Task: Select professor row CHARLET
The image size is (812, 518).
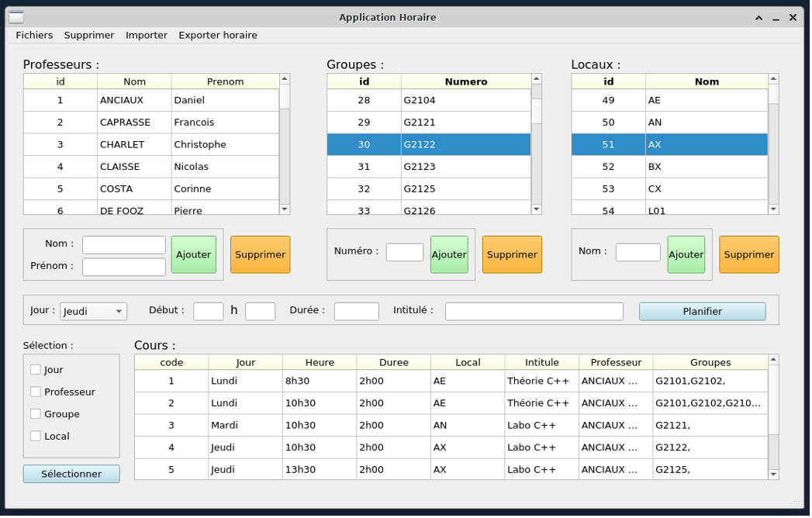Action: 151,145
